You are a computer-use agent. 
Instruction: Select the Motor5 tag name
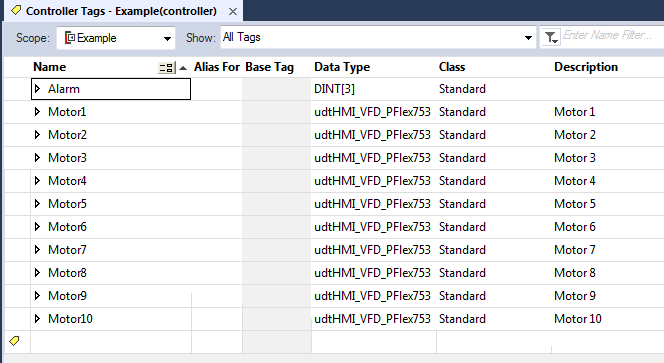67,204
